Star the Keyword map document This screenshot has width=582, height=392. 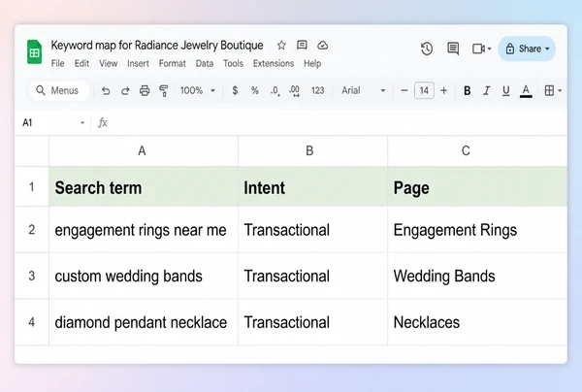click(281, 46)
